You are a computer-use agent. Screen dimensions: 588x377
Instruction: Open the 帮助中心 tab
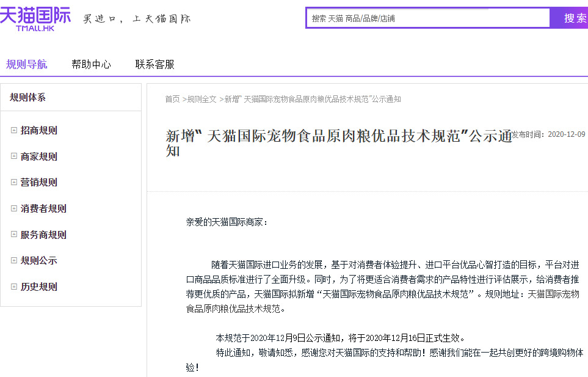pyautogui.click(x=91, y=65)
